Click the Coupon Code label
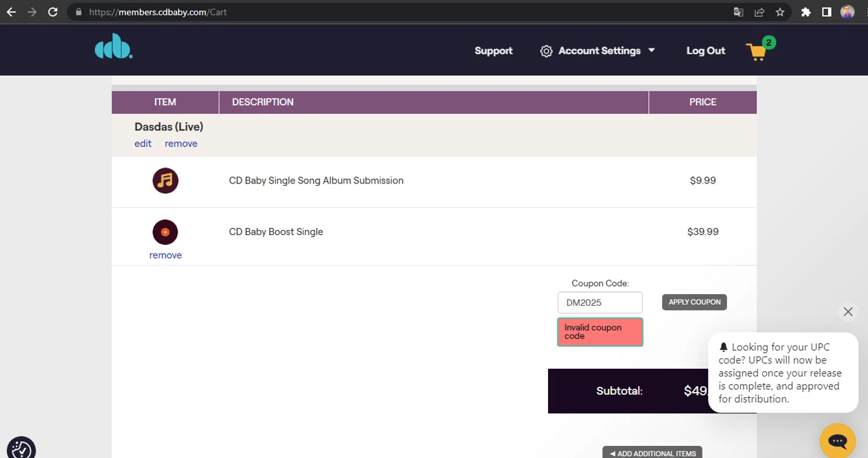 click(600, 284)
